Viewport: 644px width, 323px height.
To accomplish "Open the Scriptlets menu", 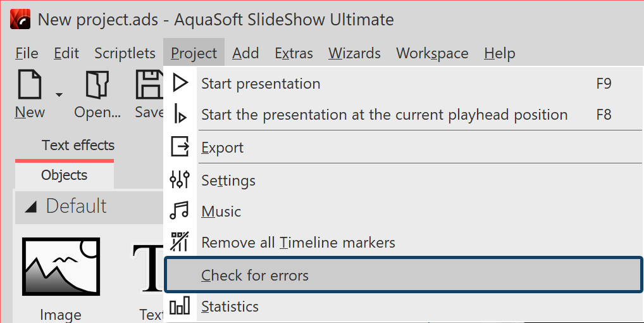I will pos(125,53).
